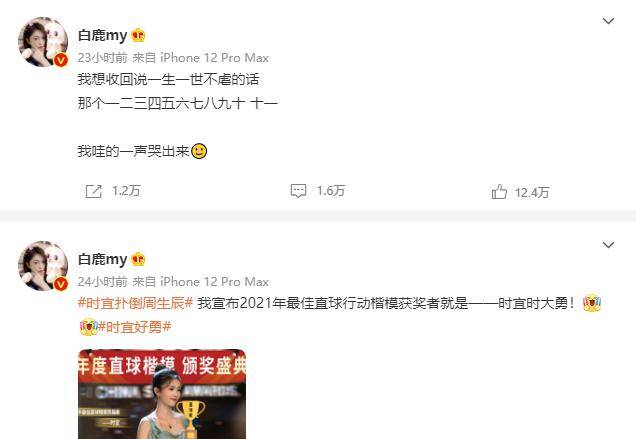The image size is (636, 439).
Task: Open hashtag #时宜好勇#
Action: point(135,327)
